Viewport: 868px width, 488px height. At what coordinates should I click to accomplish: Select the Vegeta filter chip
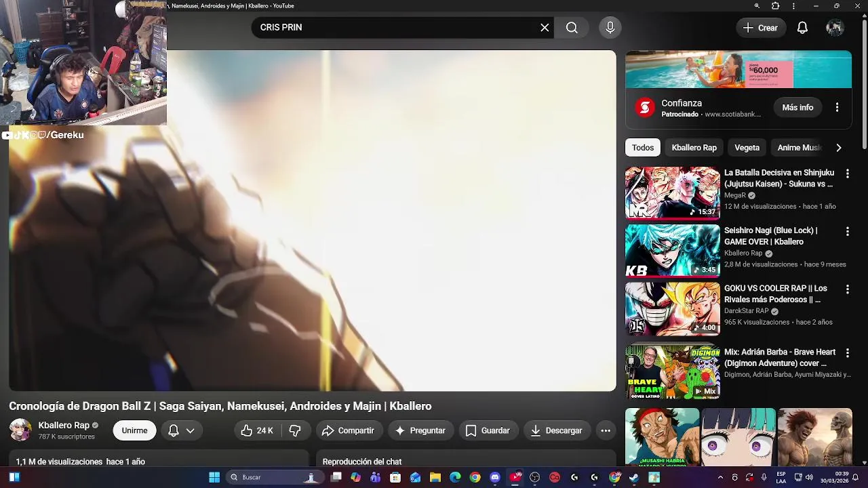tap(747, 148)
